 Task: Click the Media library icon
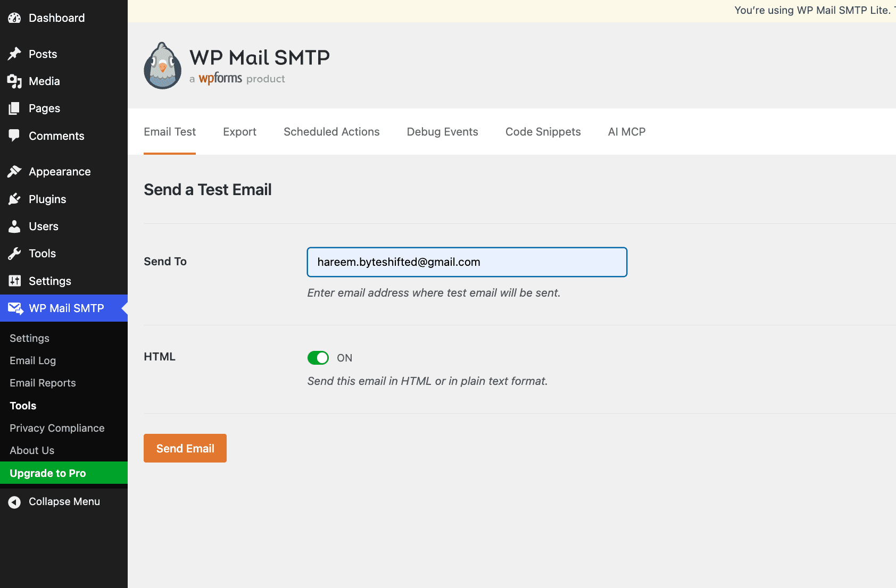[x=14, y=81]
